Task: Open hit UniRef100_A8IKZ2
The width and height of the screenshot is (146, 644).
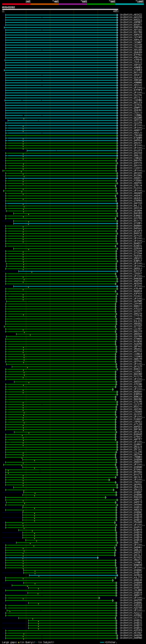Action: click(x=131, y=15)
